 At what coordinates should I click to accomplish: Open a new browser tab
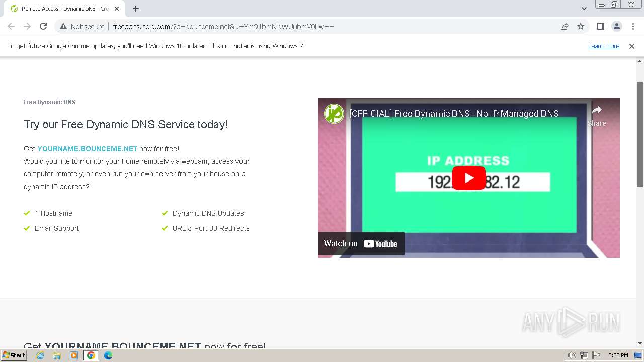pyautogui.click(x=136, y=9)
